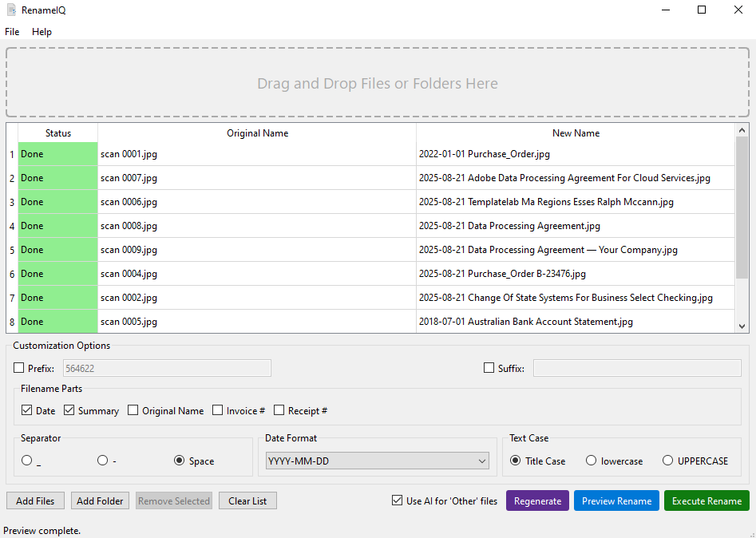Click the Add Folder button

(x=100, y=501)
